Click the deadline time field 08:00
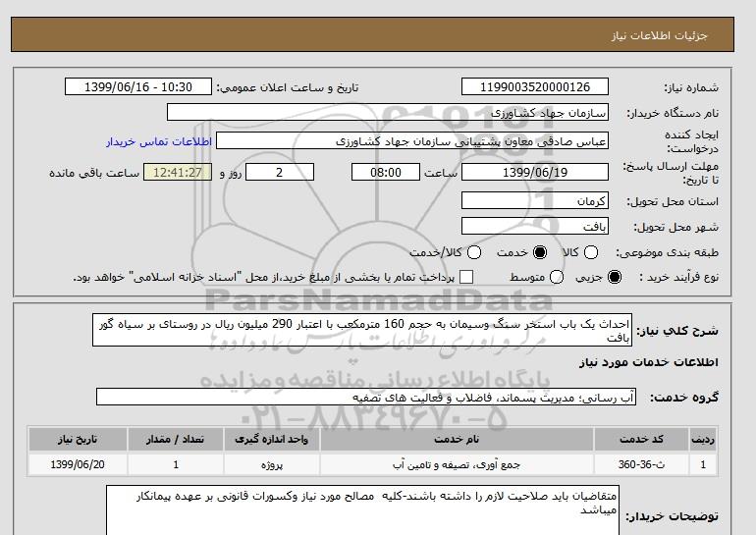This screenshot has height=535, width=756. [386, 172]
